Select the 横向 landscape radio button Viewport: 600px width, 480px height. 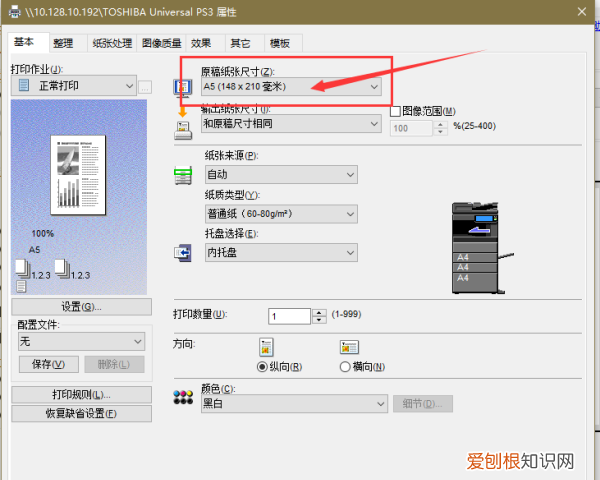pos(345,367)
